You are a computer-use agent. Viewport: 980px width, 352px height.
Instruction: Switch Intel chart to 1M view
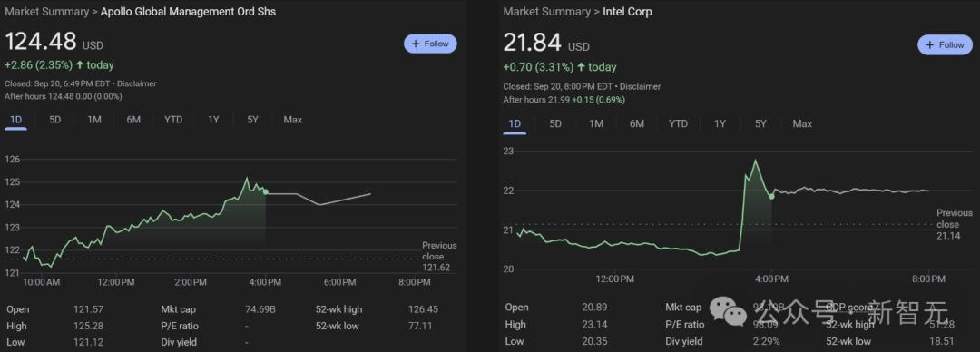pos(596,123)
